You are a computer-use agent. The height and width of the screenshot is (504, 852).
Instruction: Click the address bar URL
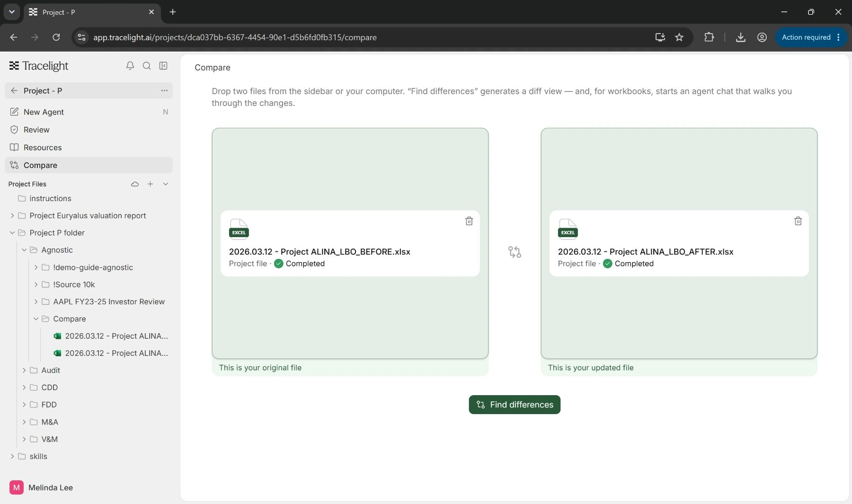pyautogui.click(x=235, y=37)
